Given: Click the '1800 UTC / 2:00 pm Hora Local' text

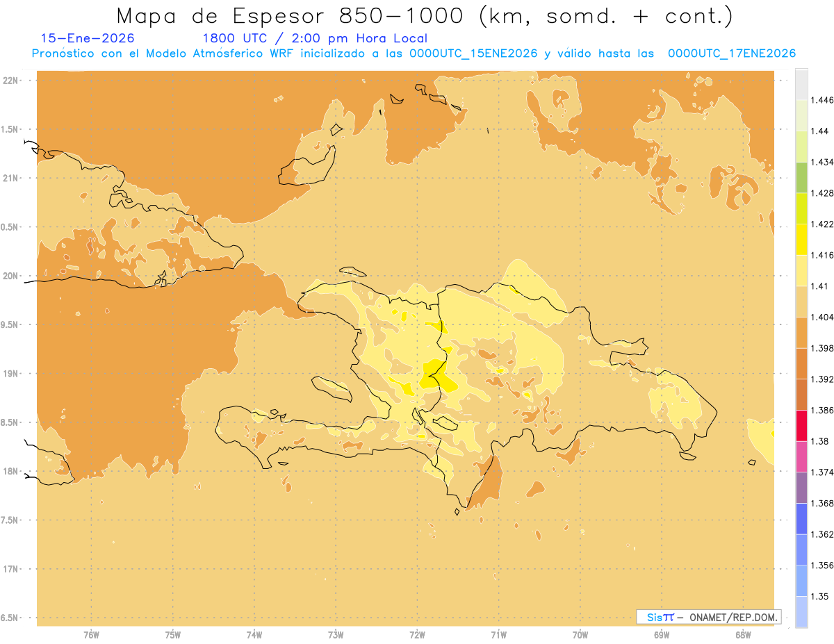Looking at the screenshot, I should pos(314,38).
